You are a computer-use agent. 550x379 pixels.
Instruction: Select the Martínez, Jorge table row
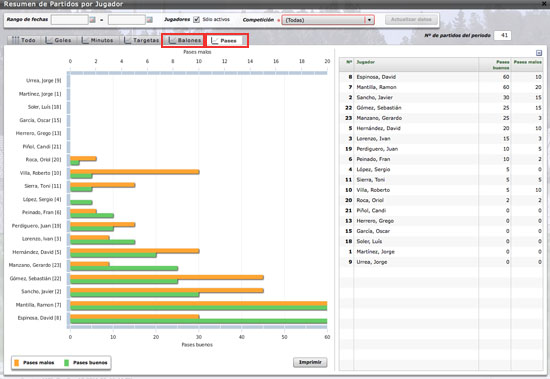[x=441, y=252]
